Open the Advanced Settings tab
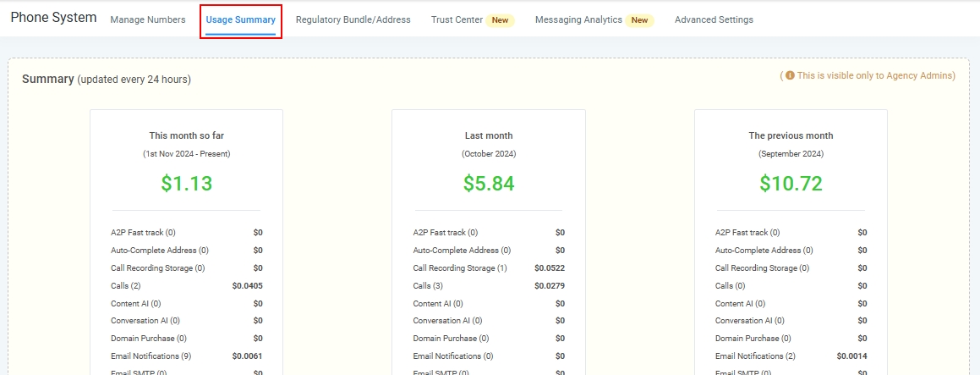The image size is (980, 375). (714, 19)
